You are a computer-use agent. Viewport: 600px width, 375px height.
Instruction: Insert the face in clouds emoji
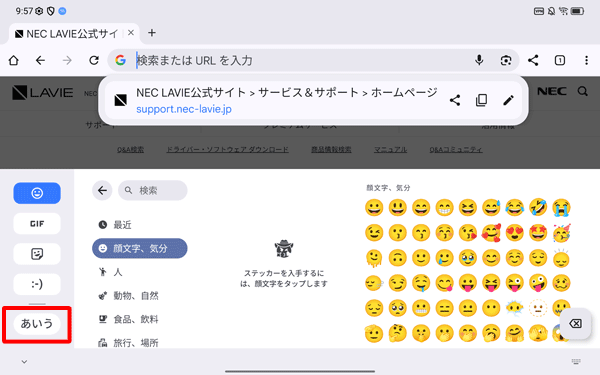(x=515, y=308)
